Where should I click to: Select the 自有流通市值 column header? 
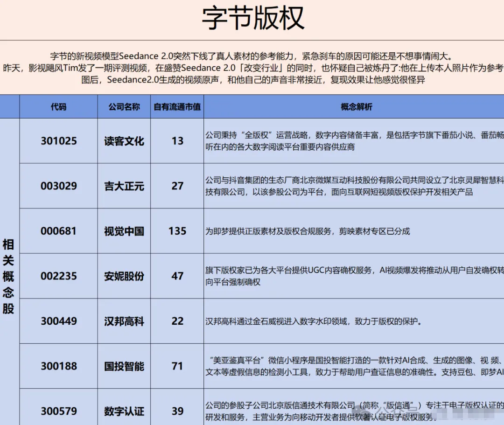177,107
